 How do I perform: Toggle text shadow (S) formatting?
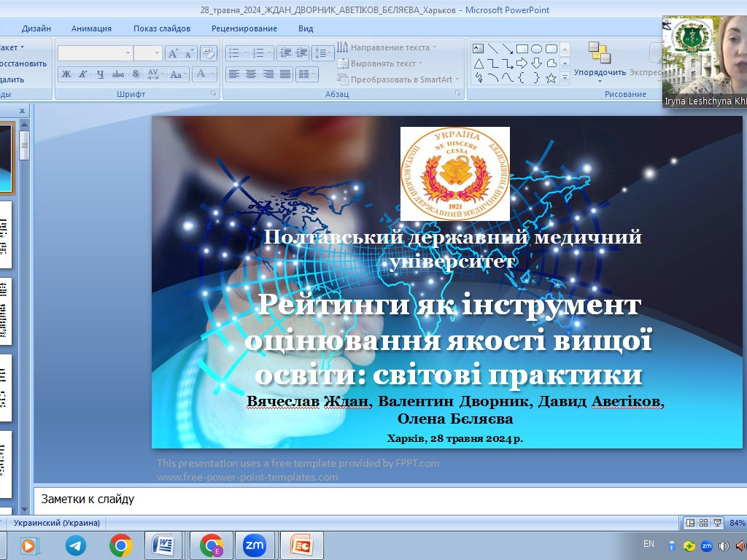coord(136,74)
